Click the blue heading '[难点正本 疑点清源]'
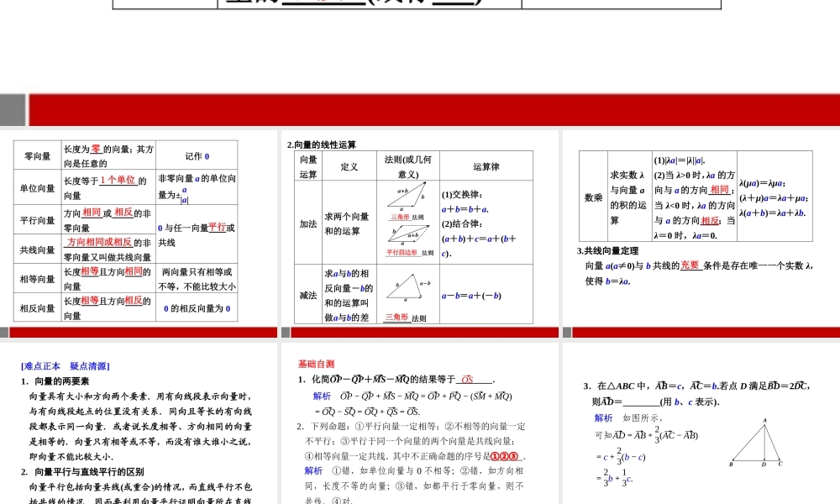Viewport: 840px width, 504px height. [x=66, y=366]
